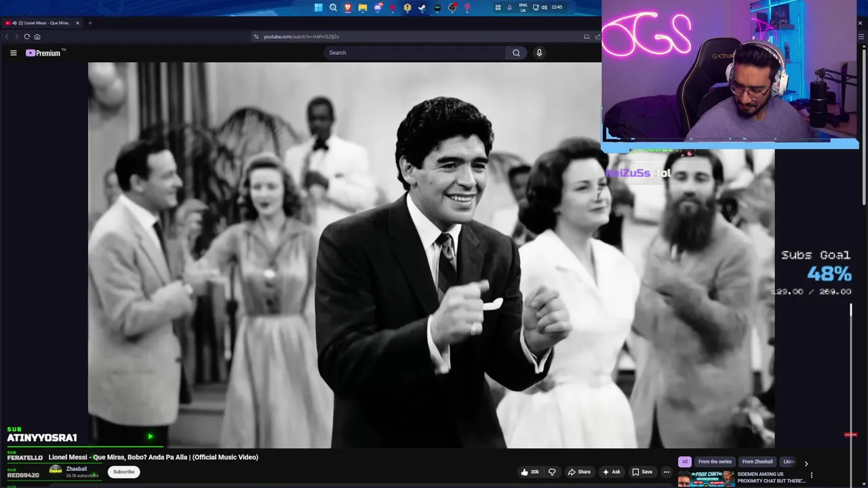Viewport: 868px width, 488px height.
Task: Show more filter chips with arrow
Action: point(806,464)
